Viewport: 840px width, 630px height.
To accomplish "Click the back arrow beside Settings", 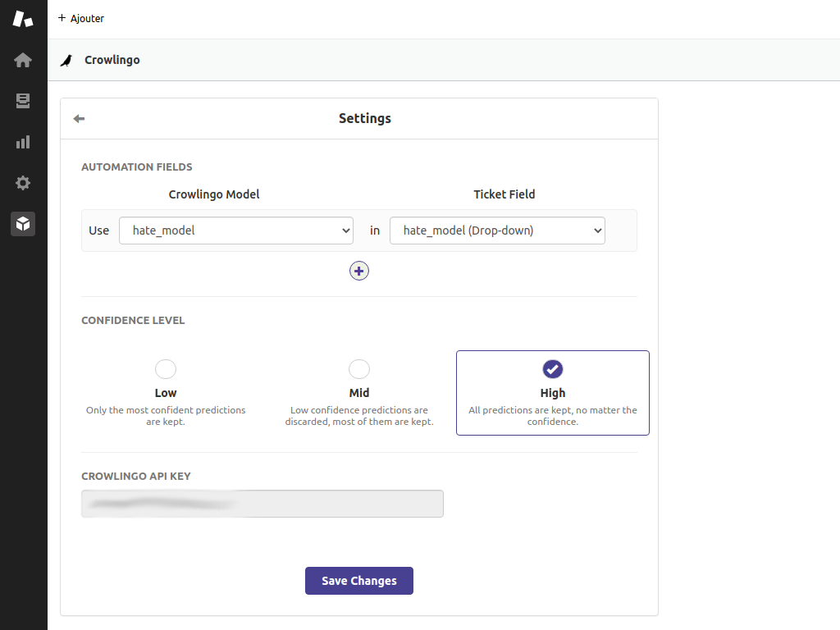I will pos(79,119).
